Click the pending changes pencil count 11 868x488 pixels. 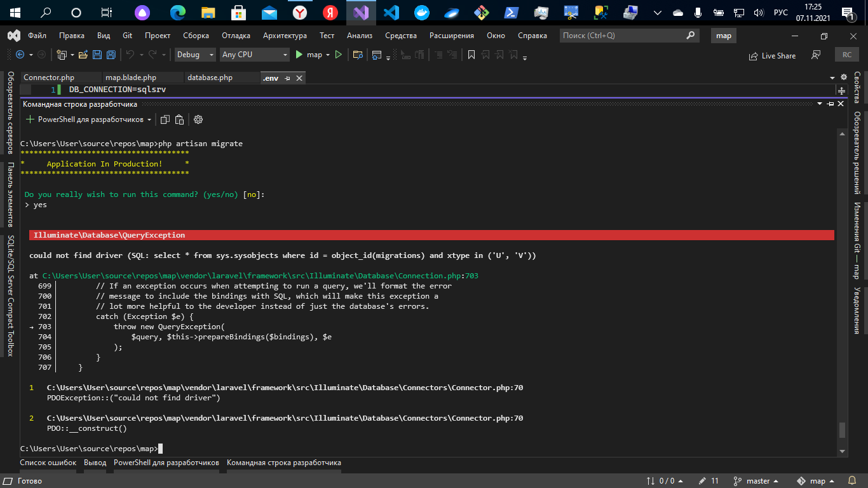coord(709,481)
